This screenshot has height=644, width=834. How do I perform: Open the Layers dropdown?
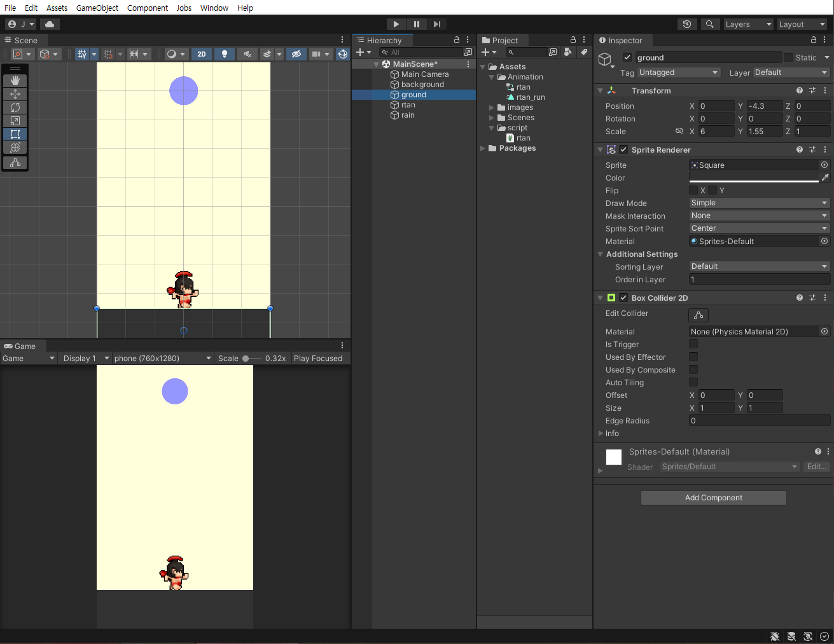coord(749,24)
